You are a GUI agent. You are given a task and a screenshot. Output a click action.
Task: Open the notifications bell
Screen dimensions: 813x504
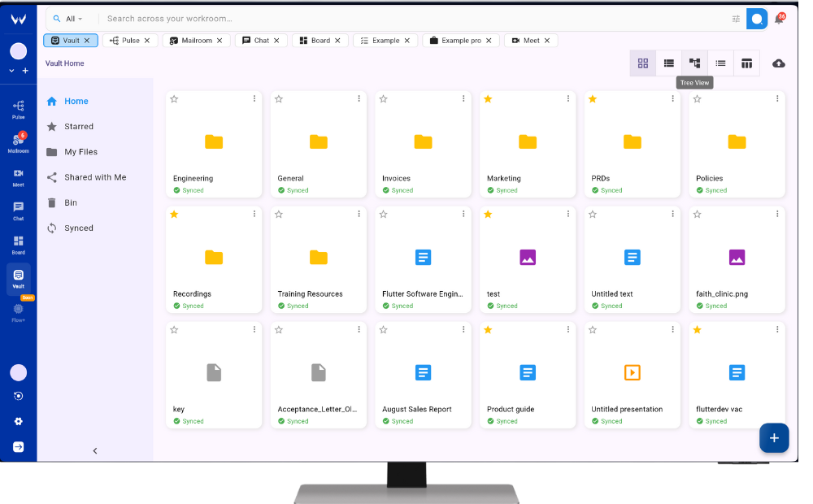tap(778, 20)
